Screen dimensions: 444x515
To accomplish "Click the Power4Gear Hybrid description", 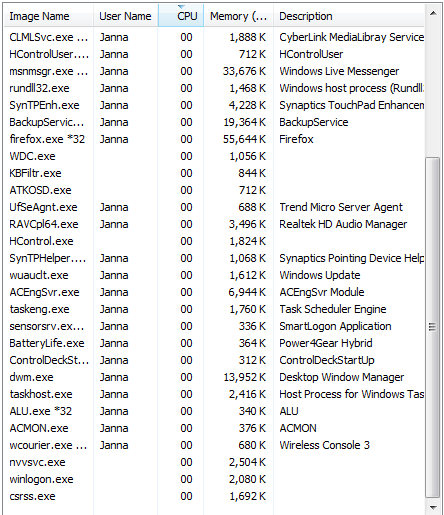I will 326,343.
